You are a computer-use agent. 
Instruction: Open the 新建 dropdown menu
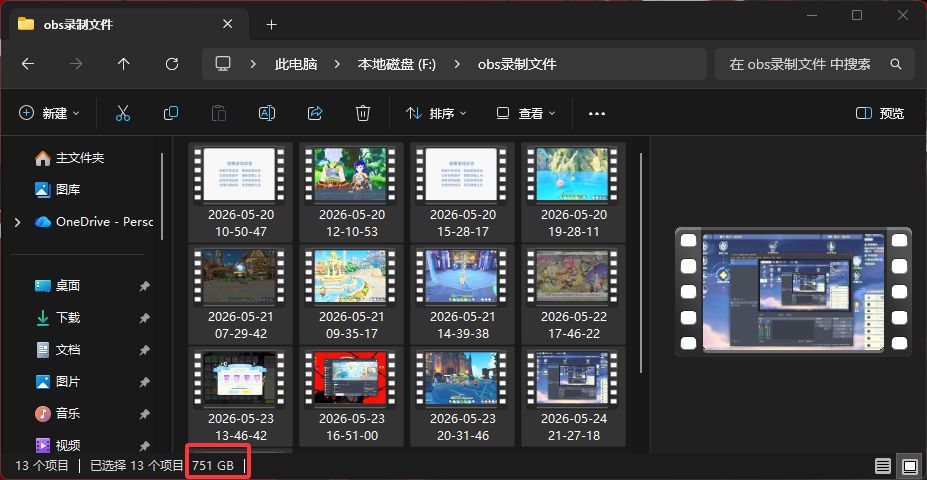tap(49, 113)
